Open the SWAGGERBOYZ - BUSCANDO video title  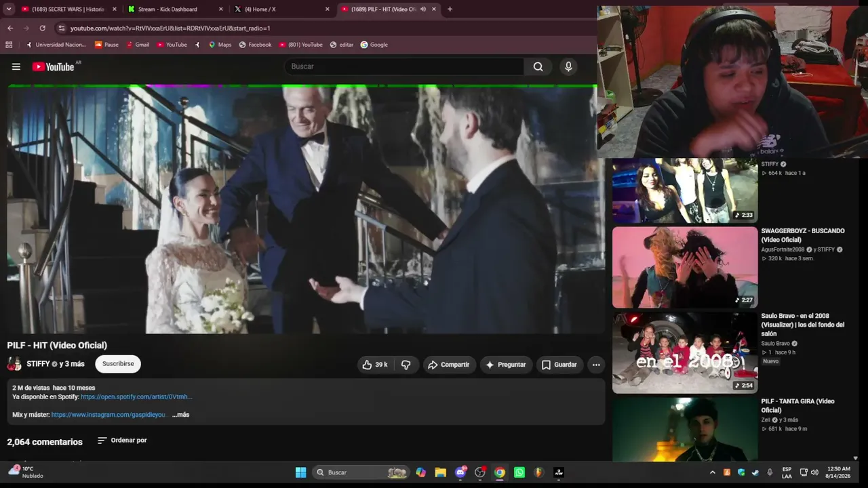click(x=803, y=235)
